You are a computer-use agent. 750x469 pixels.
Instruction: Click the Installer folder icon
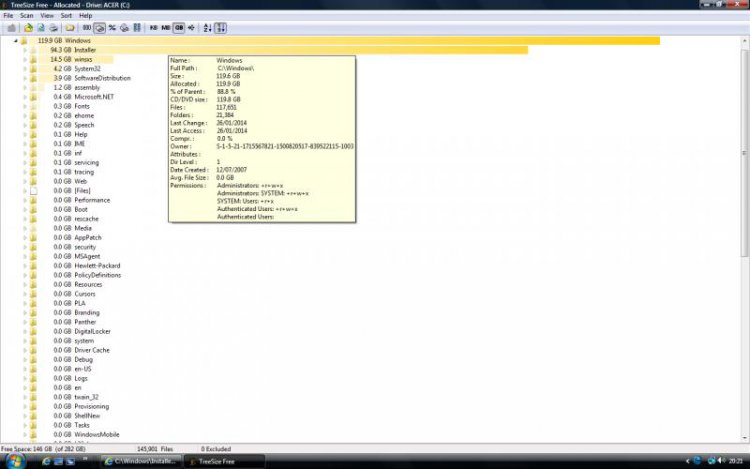click(33, 50)
